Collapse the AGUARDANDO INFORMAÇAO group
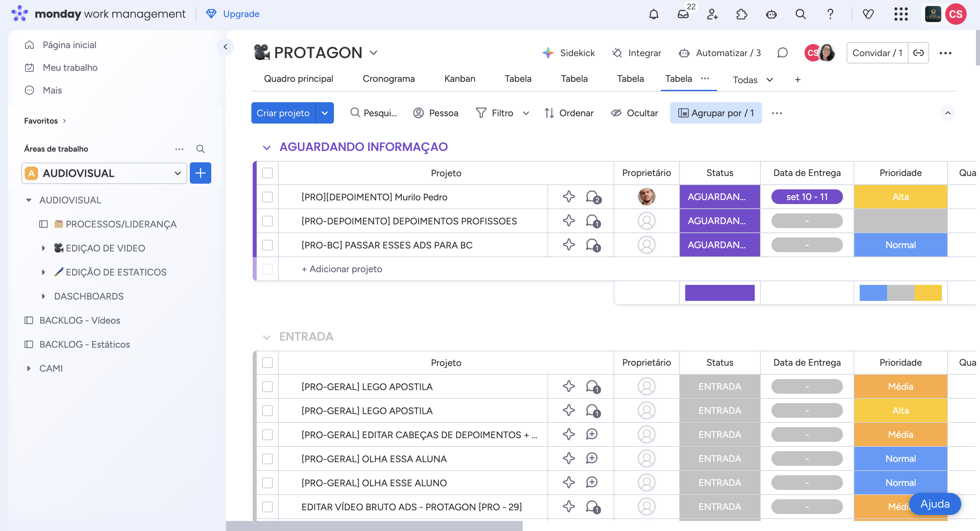Screen dimensions: 980x531 click(x=267, y=148)
